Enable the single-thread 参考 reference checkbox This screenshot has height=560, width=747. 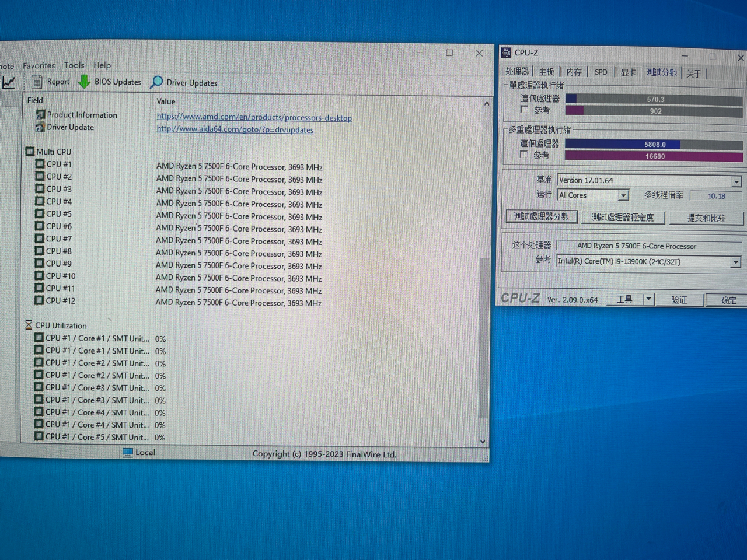pyautogui.click(x=524, y=110)
